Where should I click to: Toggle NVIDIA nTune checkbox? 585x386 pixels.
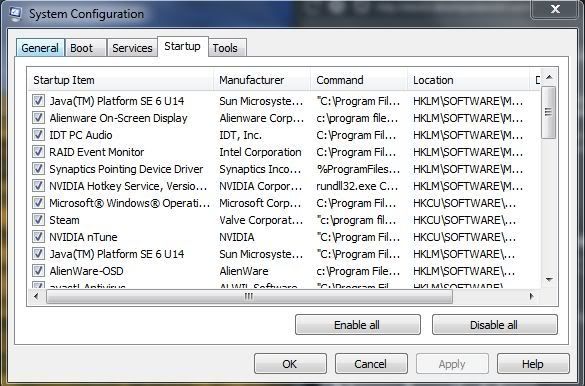pyautogui.click(x=38, y=237)
